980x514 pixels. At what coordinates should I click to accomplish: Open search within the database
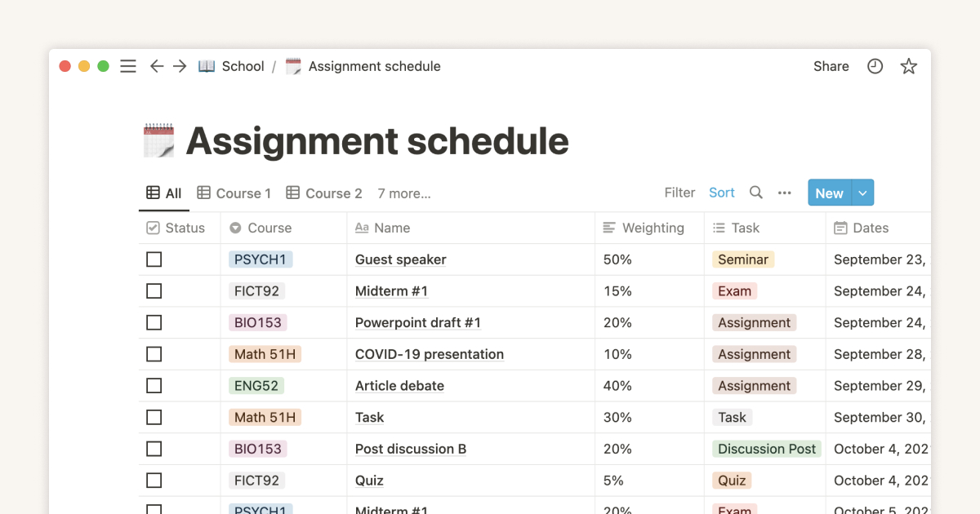[x=755, y=193]
